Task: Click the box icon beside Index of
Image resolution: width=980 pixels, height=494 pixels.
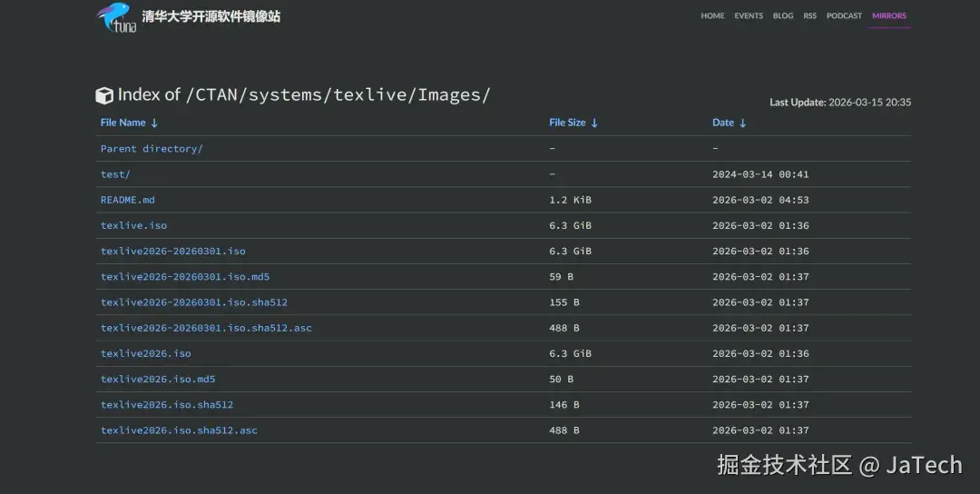Action: pyautogui.click(x=103, y=95)
